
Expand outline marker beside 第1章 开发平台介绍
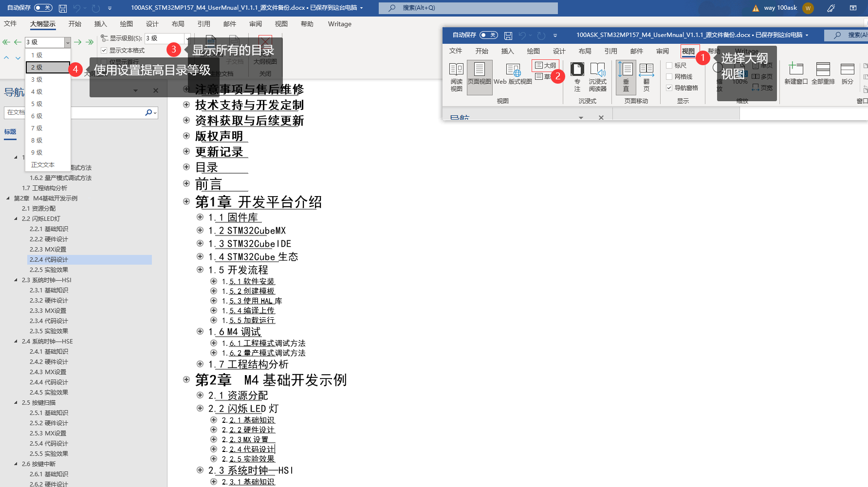click(x=186, y=201)
